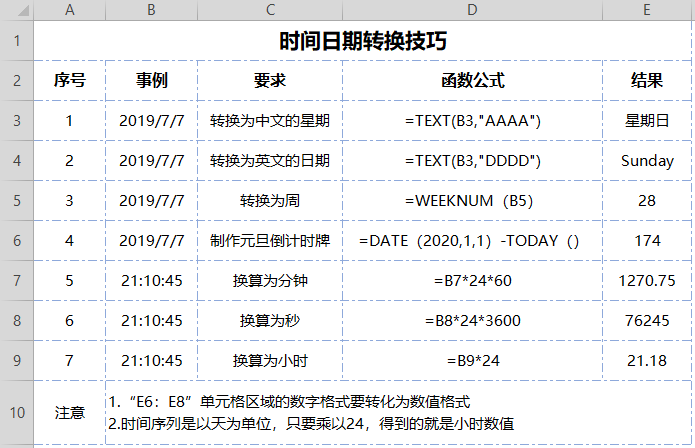Image resolution: width=695 pixels, height=448 pixels.
Task: Click the 要求 header cell
Action: (x=270, y=81)
